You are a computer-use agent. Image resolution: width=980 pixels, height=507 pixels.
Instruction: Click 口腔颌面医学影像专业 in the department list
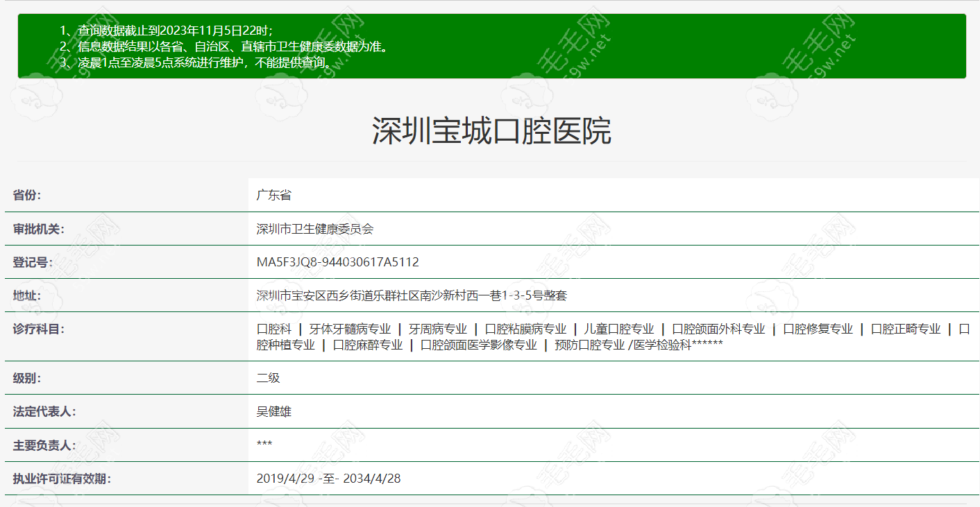tap(479, 345)
